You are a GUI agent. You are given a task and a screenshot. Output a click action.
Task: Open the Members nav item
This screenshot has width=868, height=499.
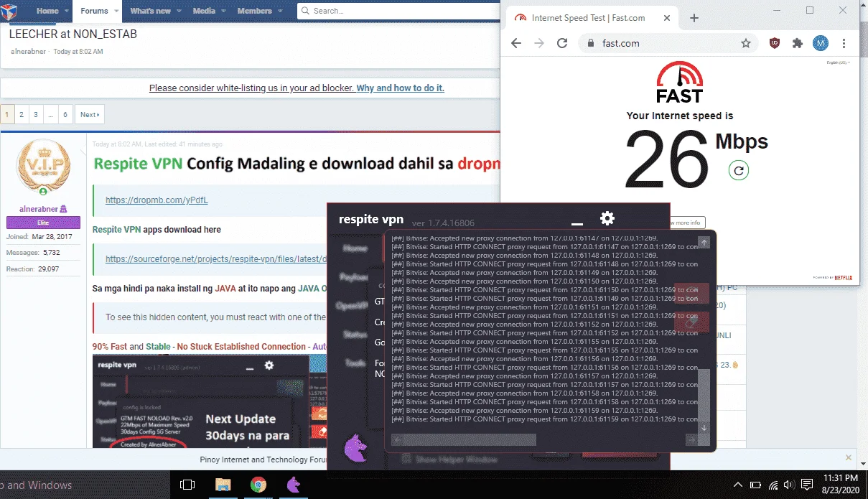(x=254, y=11)
